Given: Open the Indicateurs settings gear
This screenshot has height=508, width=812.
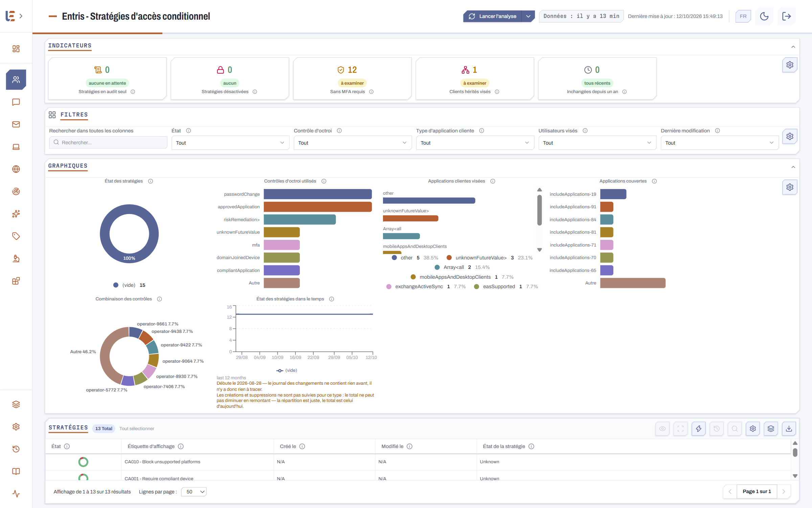Looking at the screenshot, I should [x=790, y=65].
